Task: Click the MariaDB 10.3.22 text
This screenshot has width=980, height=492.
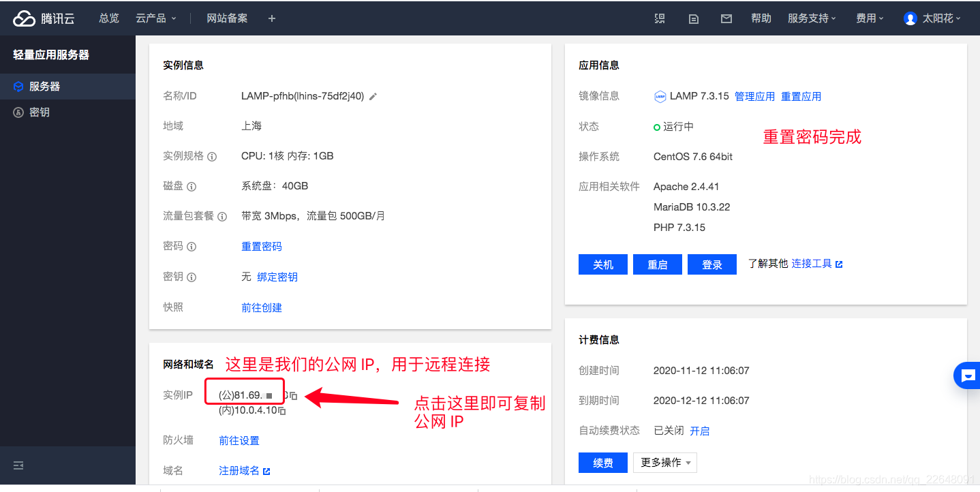Action: 692,207
